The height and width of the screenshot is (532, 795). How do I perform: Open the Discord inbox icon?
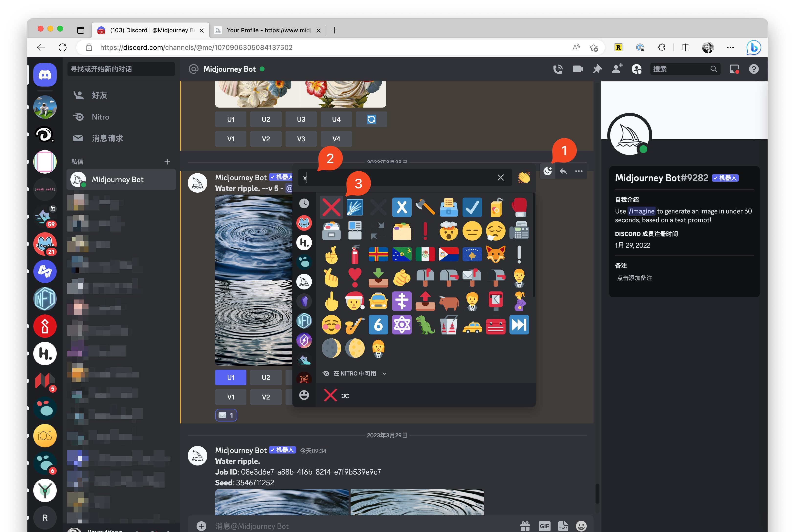click(734, 69)
